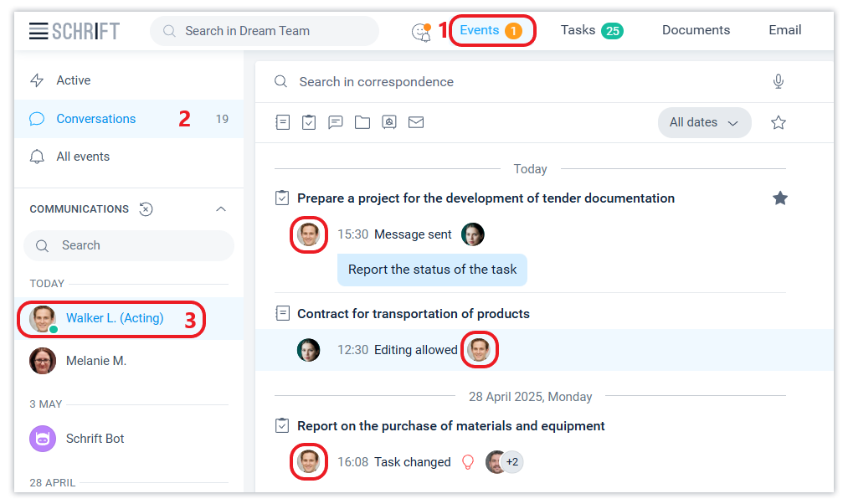Open the Documents tab
Image resolution: width=848 pixels, height=504 pixels.
(x=696, y=31)
